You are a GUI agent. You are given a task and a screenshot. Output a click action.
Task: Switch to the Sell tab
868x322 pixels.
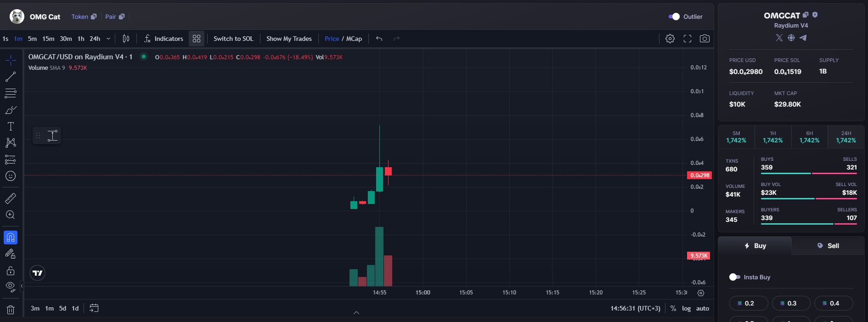(x=828, y=246)
